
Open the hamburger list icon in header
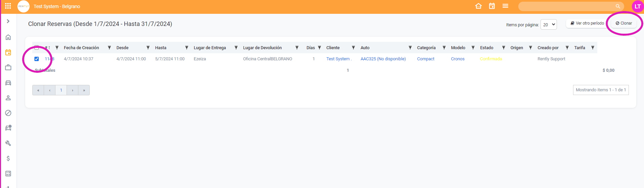(505, 6)
